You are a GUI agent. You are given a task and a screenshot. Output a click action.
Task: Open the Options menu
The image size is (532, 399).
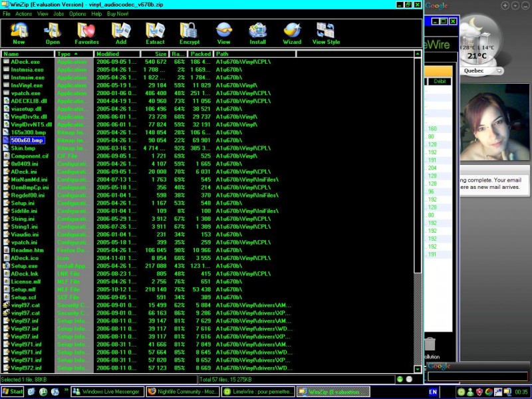point(77,14)
